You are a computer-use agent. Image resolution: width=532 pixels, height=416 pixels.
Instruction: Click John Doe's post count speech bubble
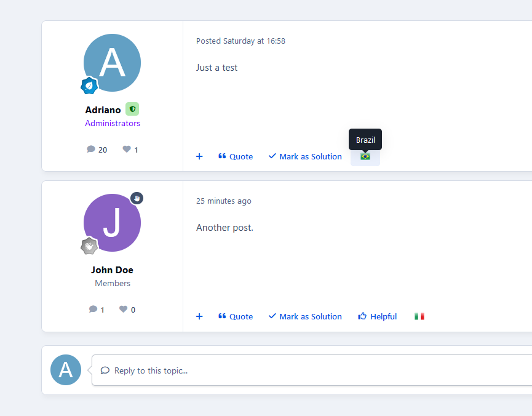(x=93, y=310)
